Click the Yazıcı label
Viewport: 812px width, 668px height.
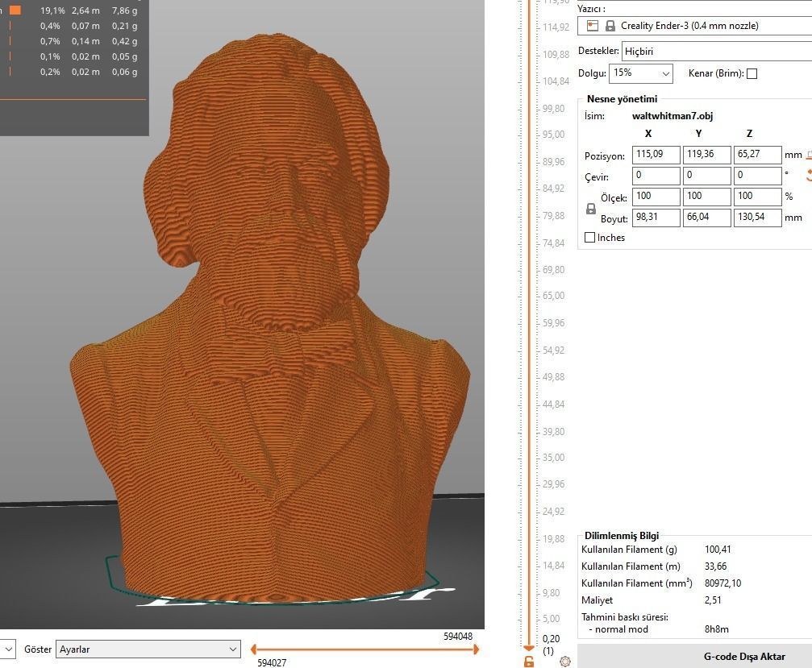pos(591,9)
